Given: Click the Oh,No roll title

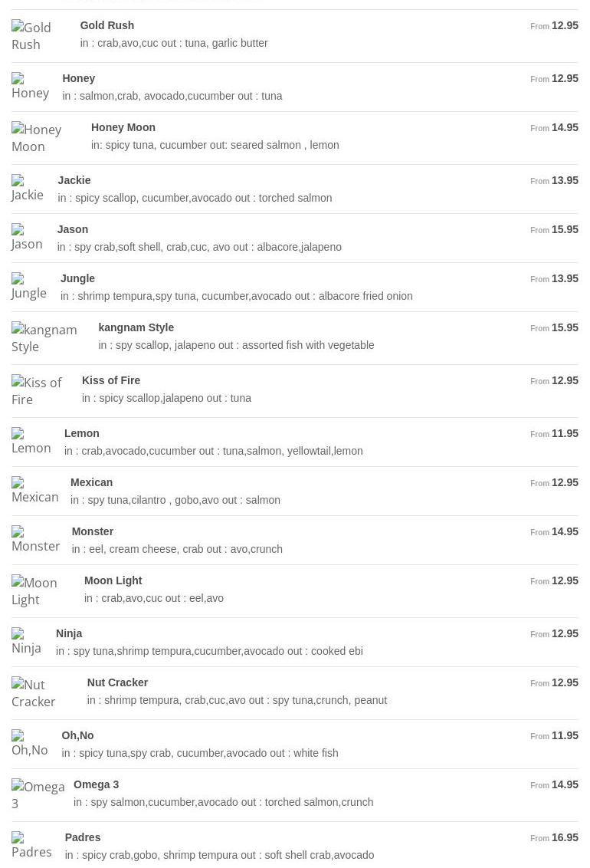Looking at the screenshot, I should point(77,735).
